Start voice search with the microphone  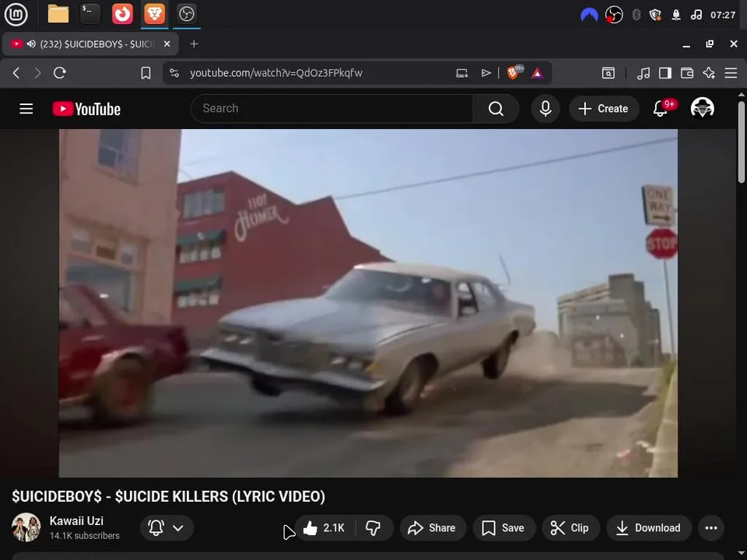[x=545, y=109]
